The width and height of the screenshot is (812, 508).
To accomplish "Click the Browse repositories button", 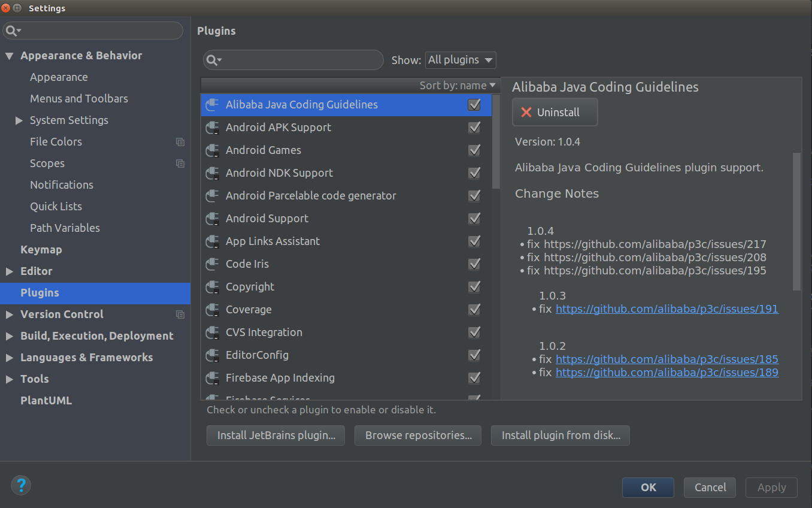I will (417, 436).
